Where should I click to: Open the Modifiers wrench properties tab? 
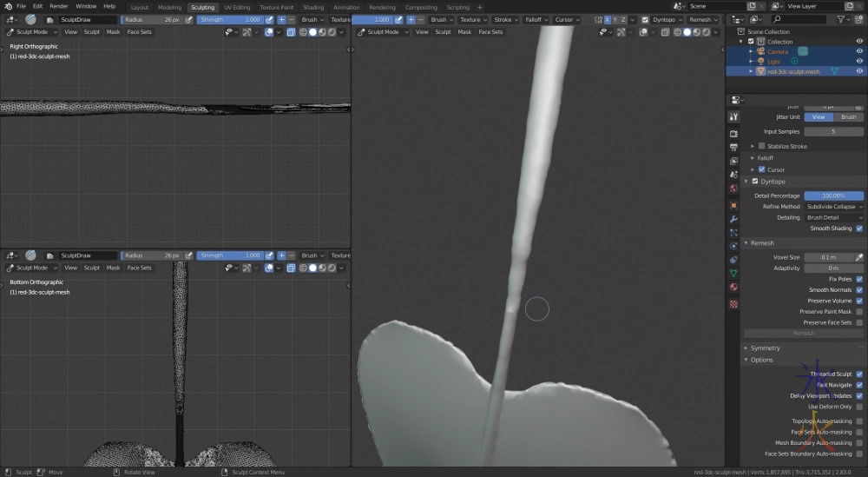pos(733,219)
